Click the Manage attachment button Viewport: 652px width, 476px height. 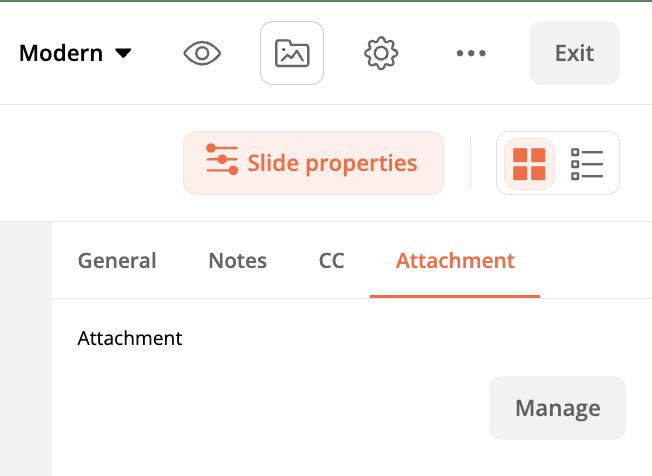557,408
